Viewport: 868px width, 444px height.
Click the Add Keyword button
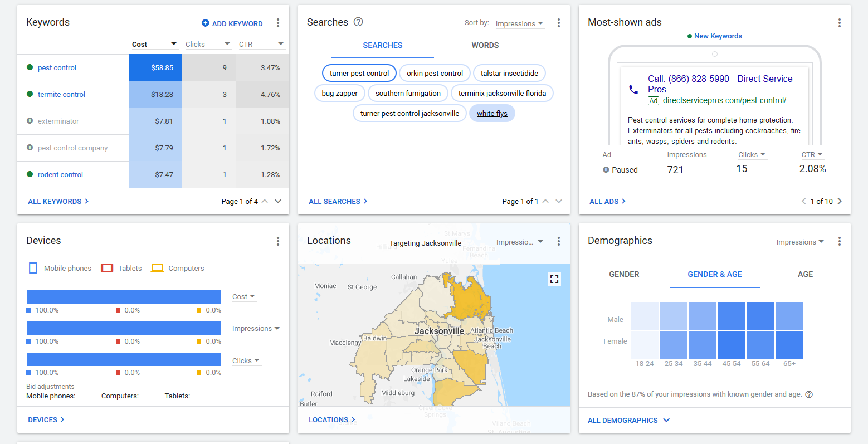[x=232, y=23]
